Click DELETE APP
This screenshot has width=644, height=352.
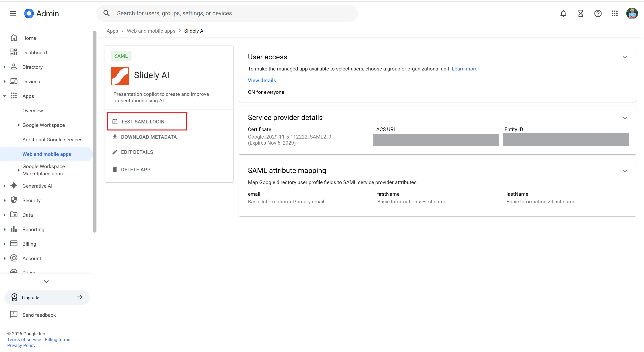click(x=136, y=170)
